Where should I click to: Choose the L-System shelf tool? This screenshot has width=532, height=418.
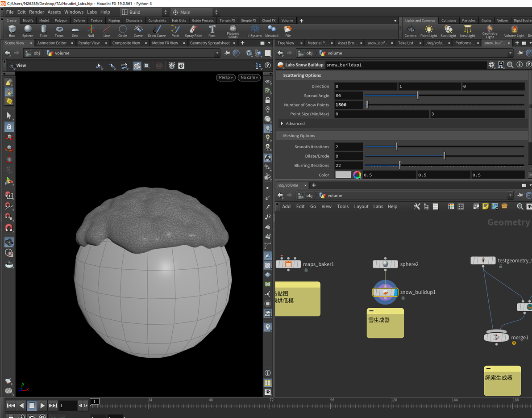click(254, 30)
